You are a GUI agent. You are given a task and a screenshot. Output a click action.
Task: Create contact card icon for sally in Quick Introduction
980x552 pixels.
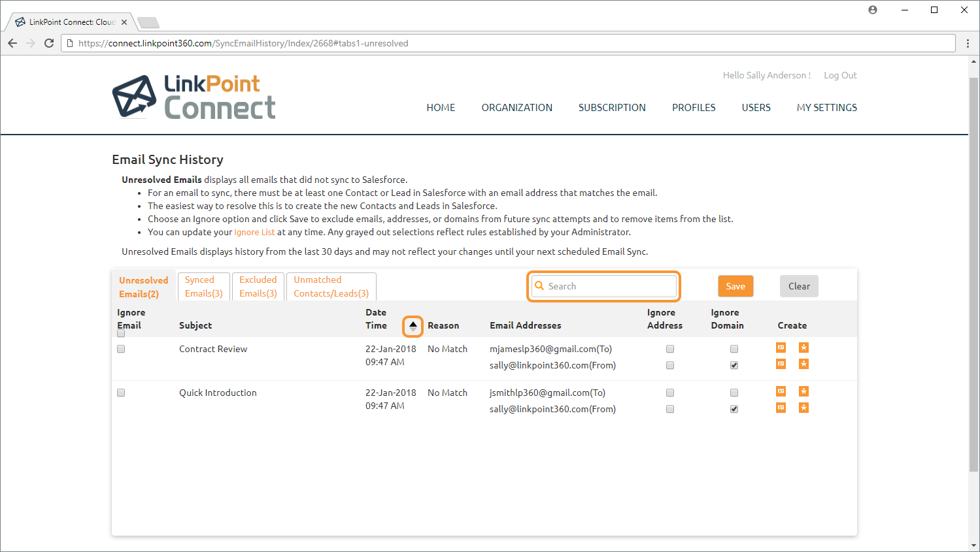[x=781, y=408]
